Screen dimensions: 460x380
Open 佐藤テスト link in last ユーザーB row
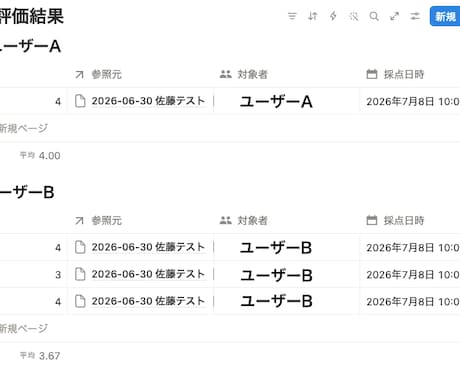point(148,301)
